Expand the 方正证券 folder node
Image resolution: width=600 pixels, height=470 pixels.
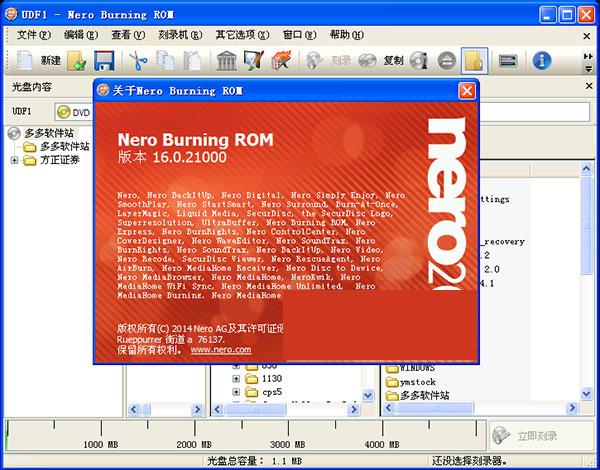(x=14, y=160)
